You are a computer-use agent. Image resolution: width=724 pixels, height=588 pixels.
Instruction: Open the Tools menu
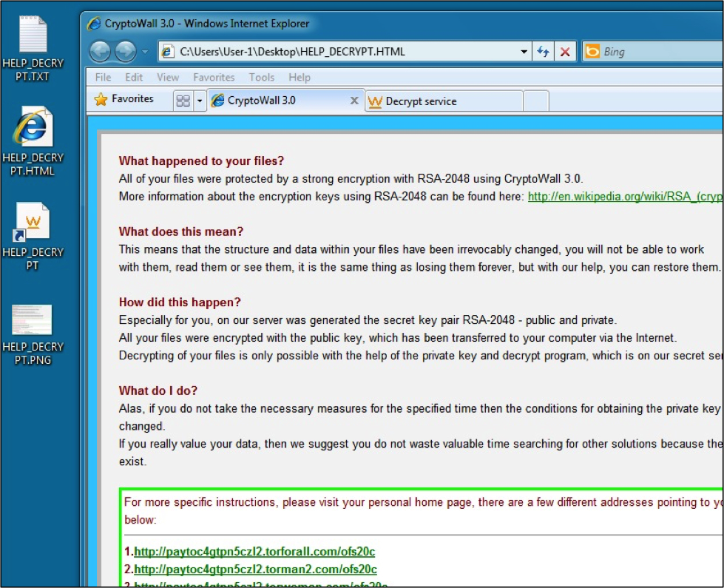261,77
